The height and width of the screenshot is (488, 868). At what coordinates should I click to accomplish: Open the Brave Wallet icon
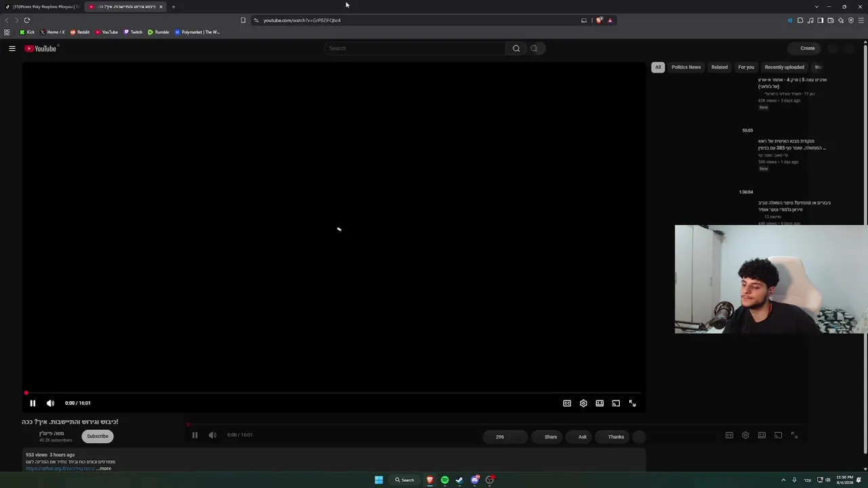831,20
